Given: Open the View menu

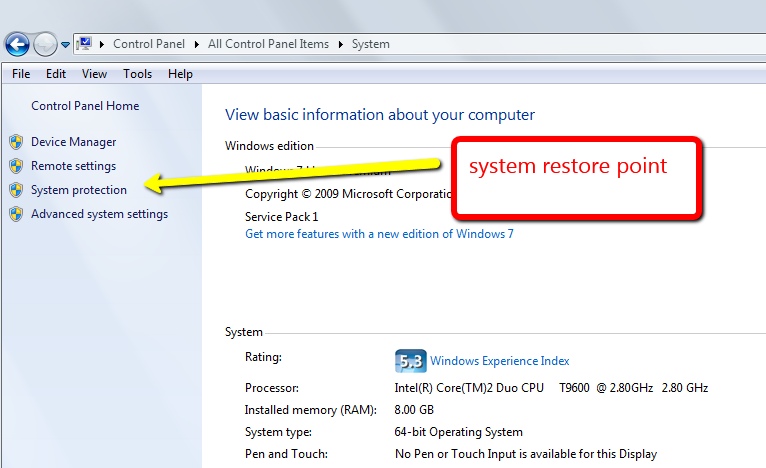Looking at the screenshot, I should tap(94, 74).
